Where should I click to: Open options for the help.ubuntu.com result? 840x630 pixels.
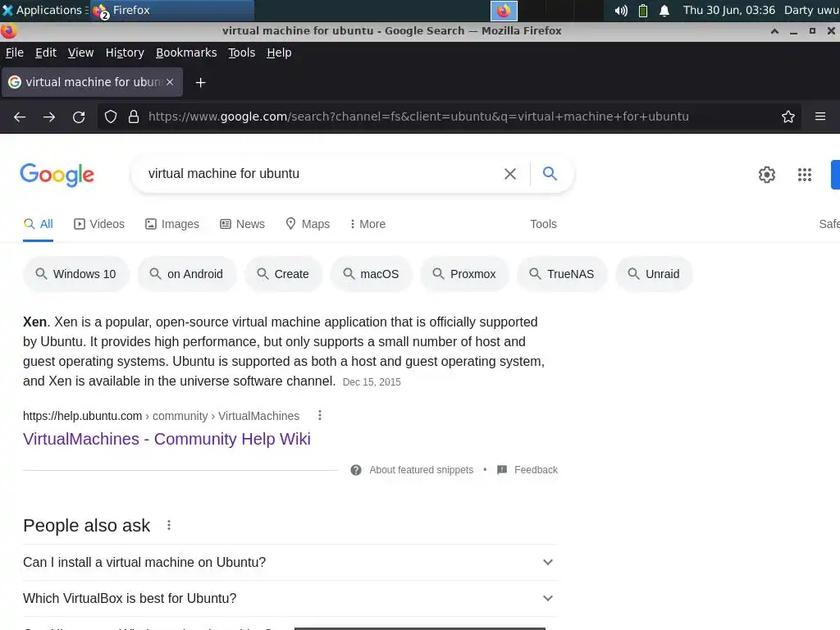coord(320,415)
